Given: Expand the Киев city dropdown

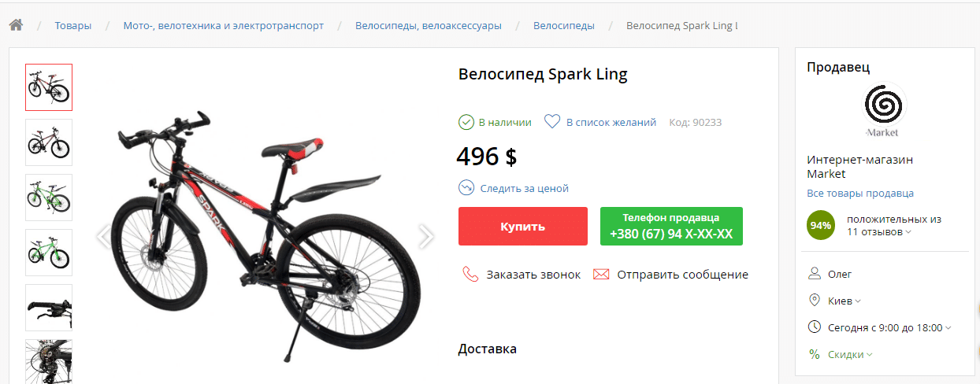Looking at the screenshot, I should (858, 301).
